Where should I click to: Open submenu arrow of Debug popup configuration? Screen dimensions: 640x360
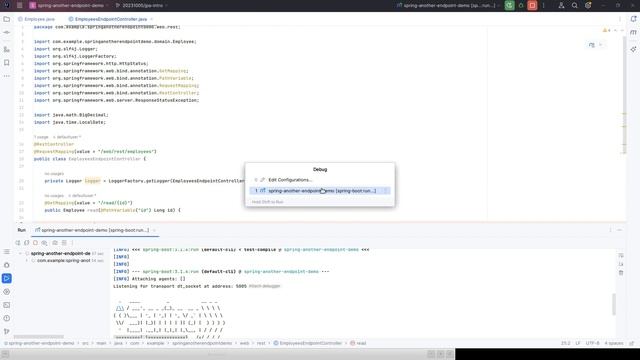click(x=385, y=191)
